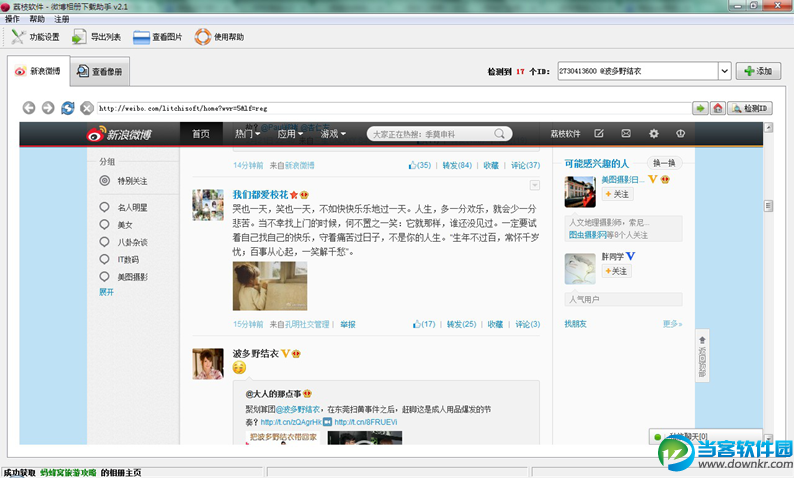Like the post with (35) thumbs-up
The width and height of the screenshot is (794, 478).
(x=420, y=165)
